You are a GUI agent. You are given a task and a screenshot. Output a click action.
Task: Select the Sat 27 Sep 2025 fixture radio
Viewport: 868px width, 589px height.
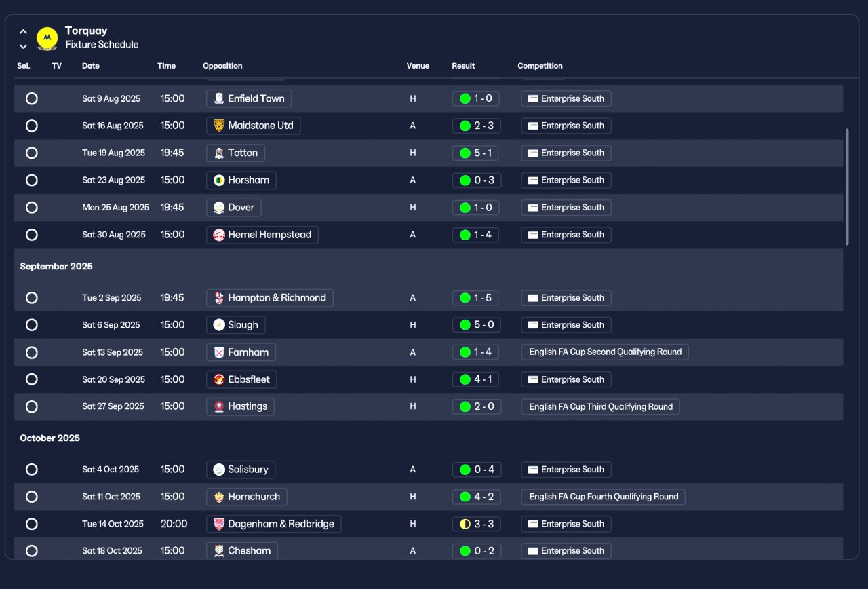31,406
